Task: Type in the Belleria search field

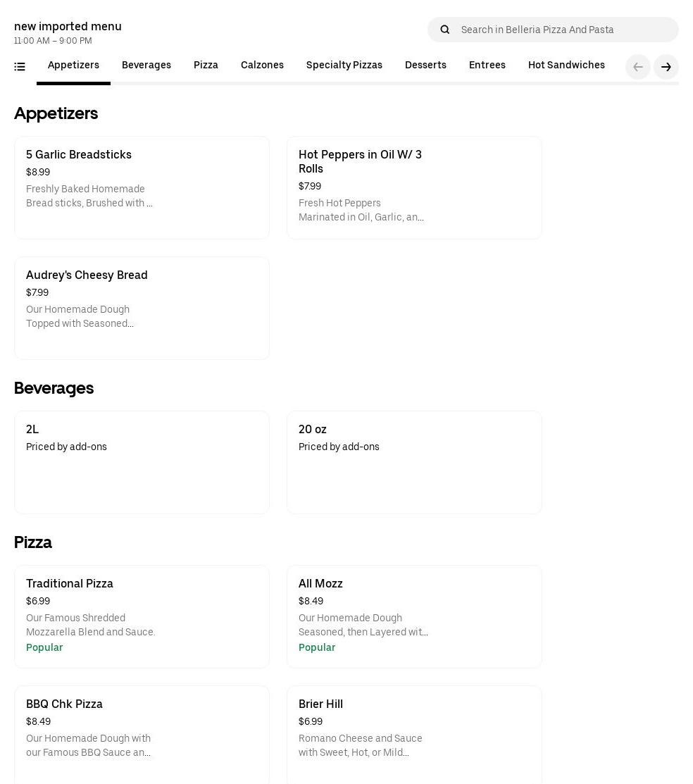Action: pos(563,30)
